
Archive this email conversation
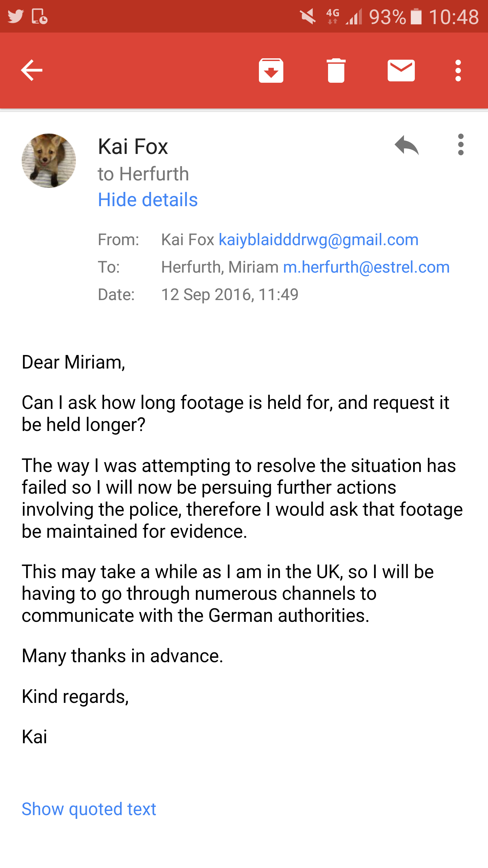pyautogui.click(x=271, y=71)
